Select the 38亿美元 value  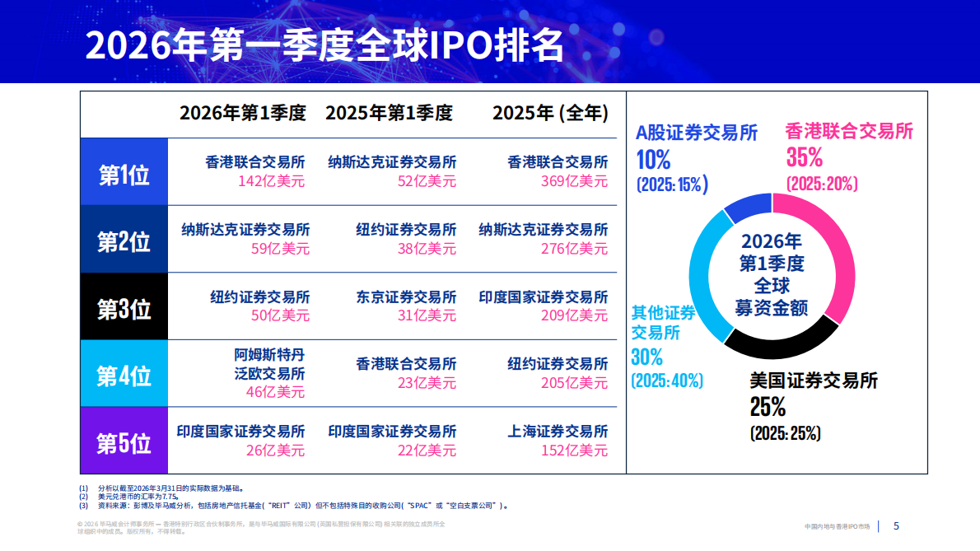pos(427,249)
